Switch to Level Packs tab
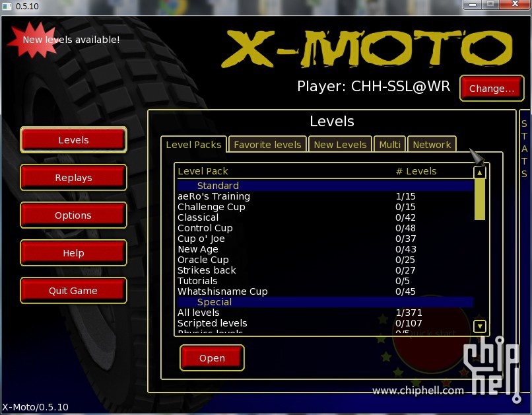 193,145
